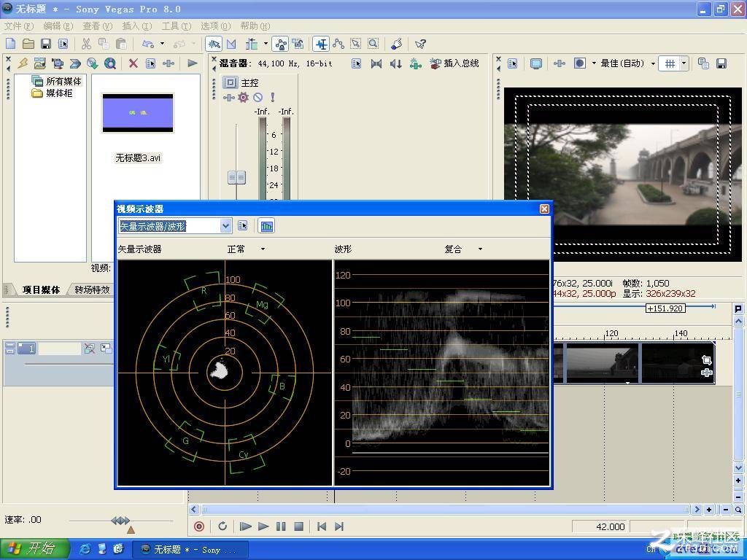Create a new project from the toolbar
Image resolution: width=747 pixels, height=560 pixels.
point(10,44)
